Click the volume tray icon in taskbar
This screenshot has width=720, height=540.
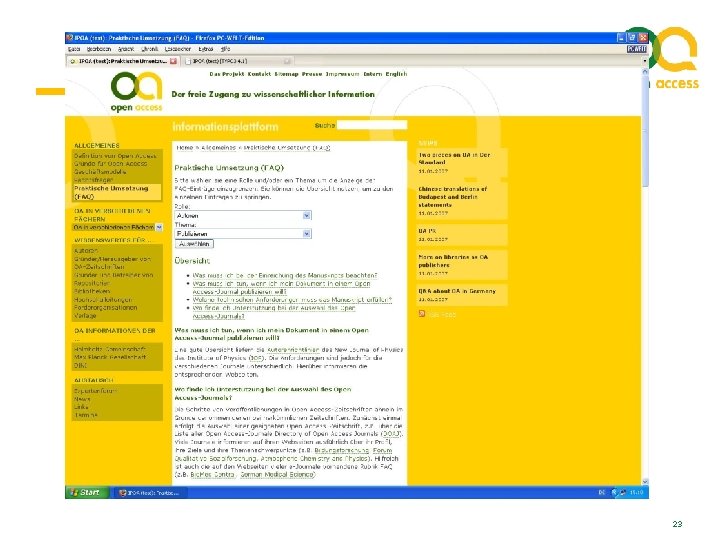623,492
